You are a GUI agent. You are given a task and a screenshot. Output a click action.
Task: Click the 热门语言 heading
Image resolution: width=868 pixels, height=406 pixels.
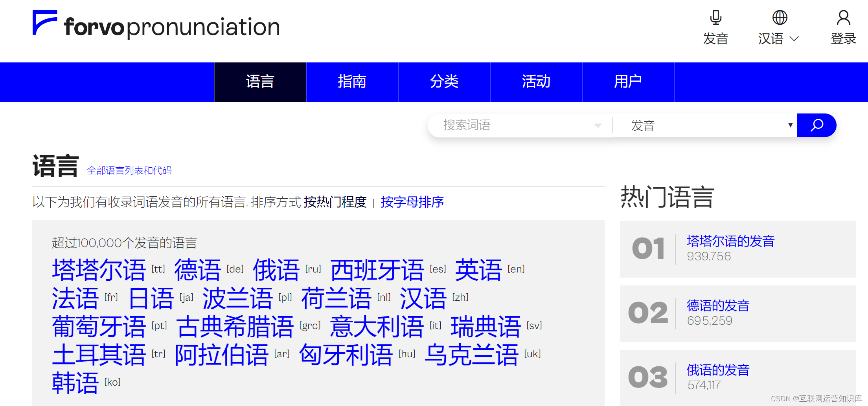[667, 197]
